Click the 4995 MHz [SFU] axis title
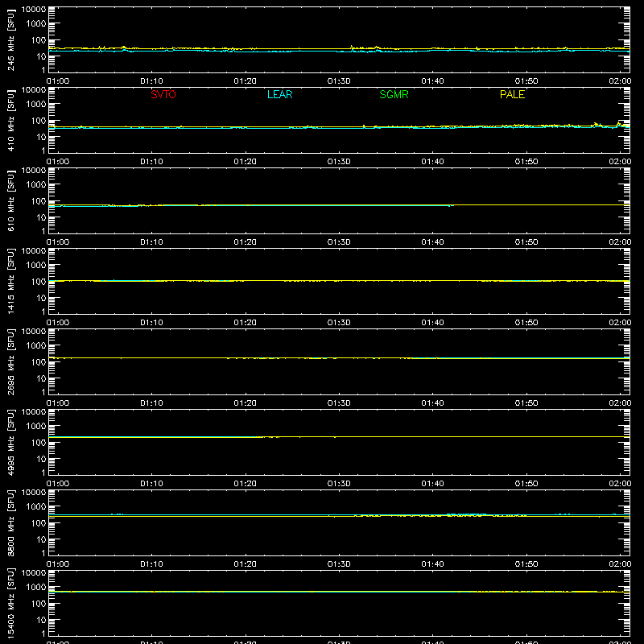Viewport: 644px width, 644px height. [11, 442]
